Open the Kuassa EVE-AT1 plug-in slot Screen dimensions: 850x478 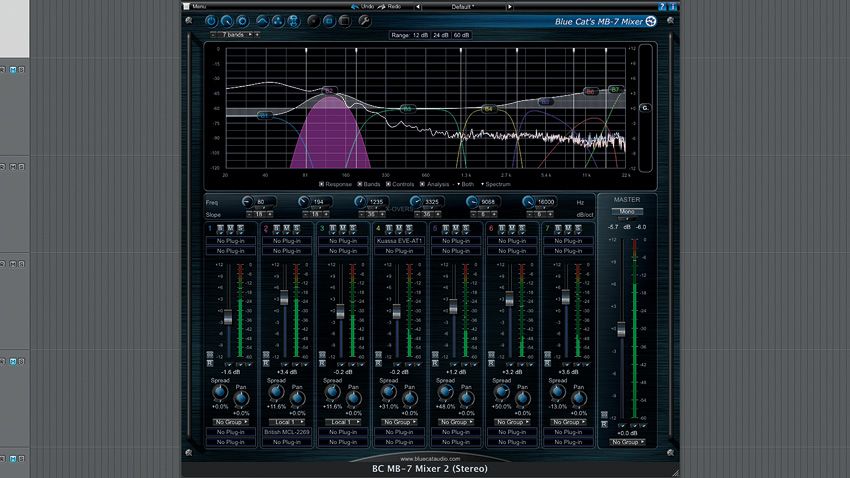click(401, 241)
